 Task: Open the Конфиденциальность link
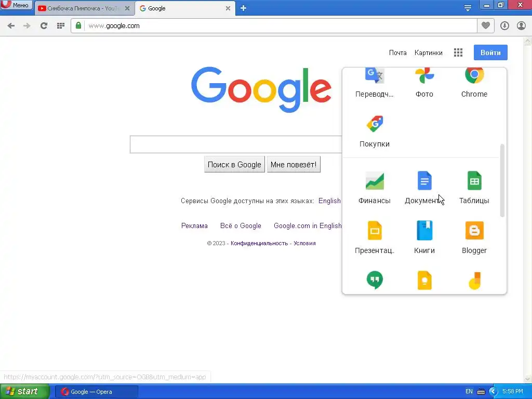[x=259, y=243]
